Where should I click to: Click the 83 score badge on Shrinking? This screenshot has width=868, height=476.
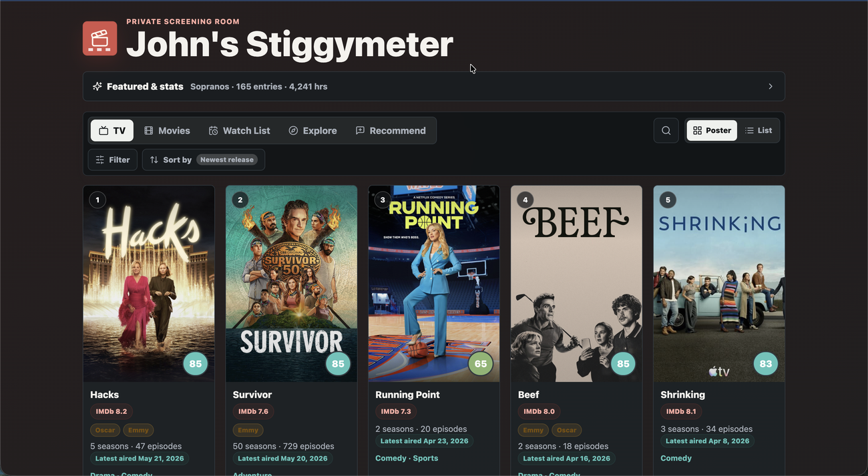(x=766, y=364)
